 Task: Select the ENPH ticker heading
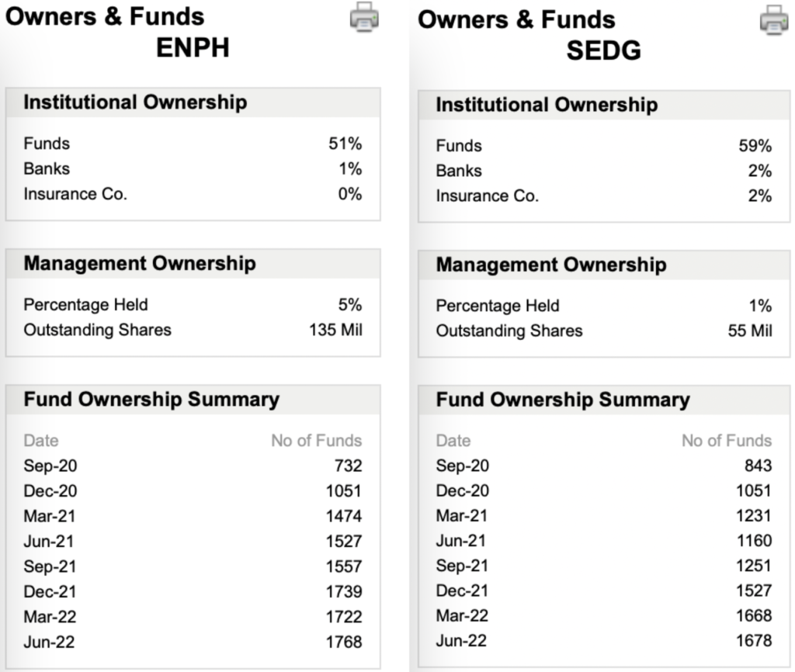click(193, 48)
